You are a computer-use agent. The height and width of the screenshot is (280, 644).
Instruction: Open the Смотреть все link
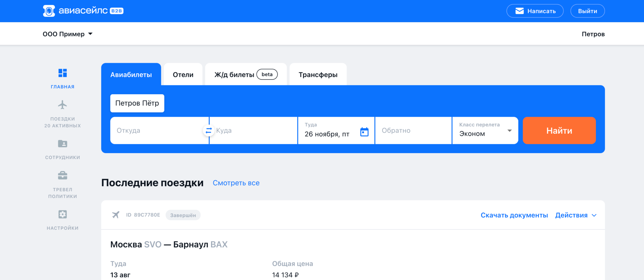click(x=236, y=183)
